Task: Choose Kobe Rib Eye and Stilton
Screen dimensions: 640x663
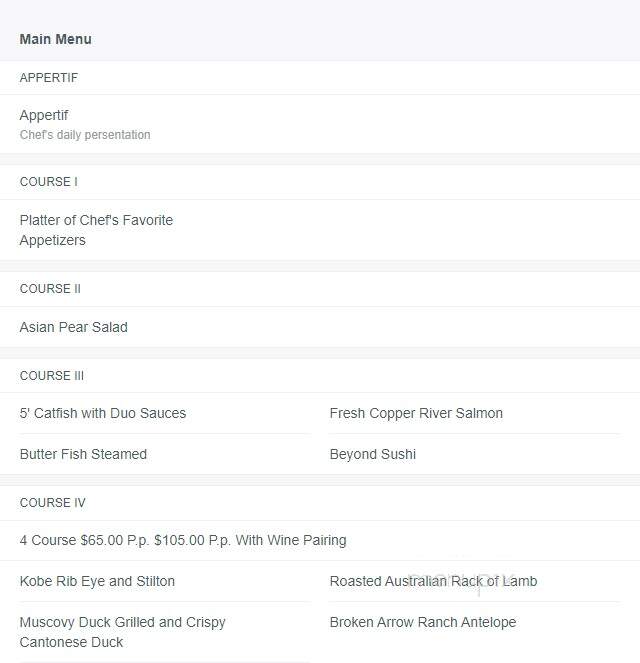Action: [x=97, y=581]
